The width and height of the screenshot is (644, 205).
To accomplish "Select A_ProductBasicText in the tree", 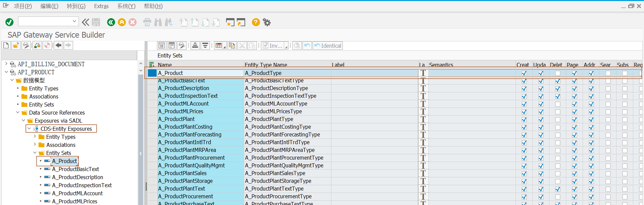I will [x=75, y=169].
